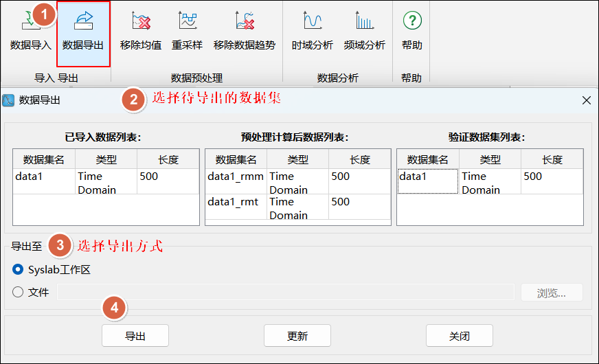Close the 数据导出 dialog window

(586, 100)
